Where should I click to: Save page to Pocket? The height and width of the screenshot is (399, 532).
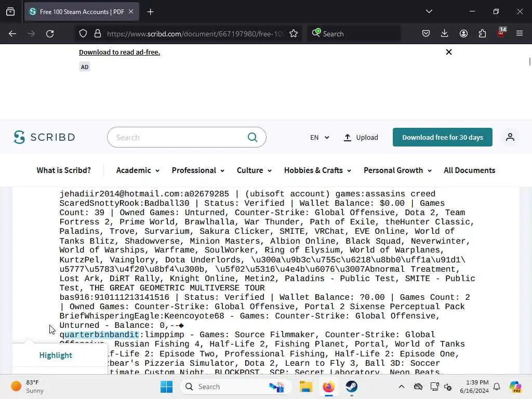point(426,33)
